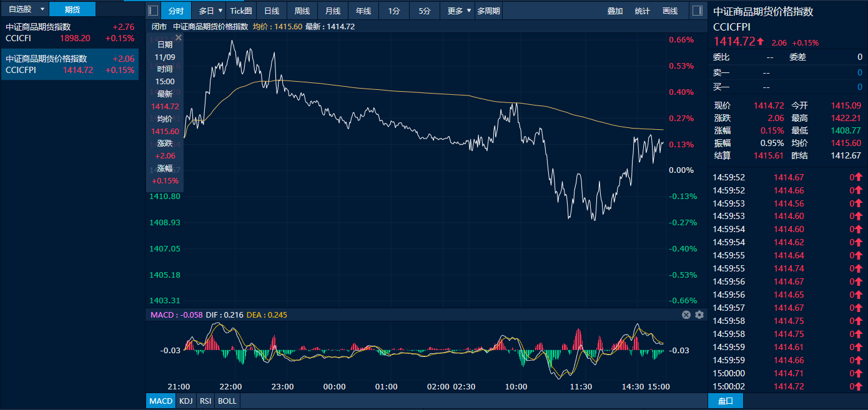The width and height of the screenshot is (868, 410).
Task: Switch to Tick图 chart view
Action: point(241,11)
